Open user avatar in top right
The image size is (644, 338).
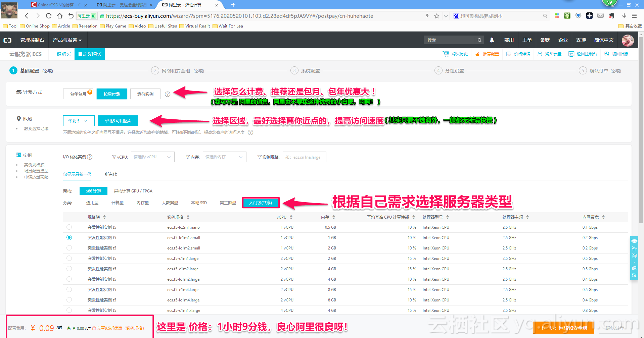pos(628,40)
